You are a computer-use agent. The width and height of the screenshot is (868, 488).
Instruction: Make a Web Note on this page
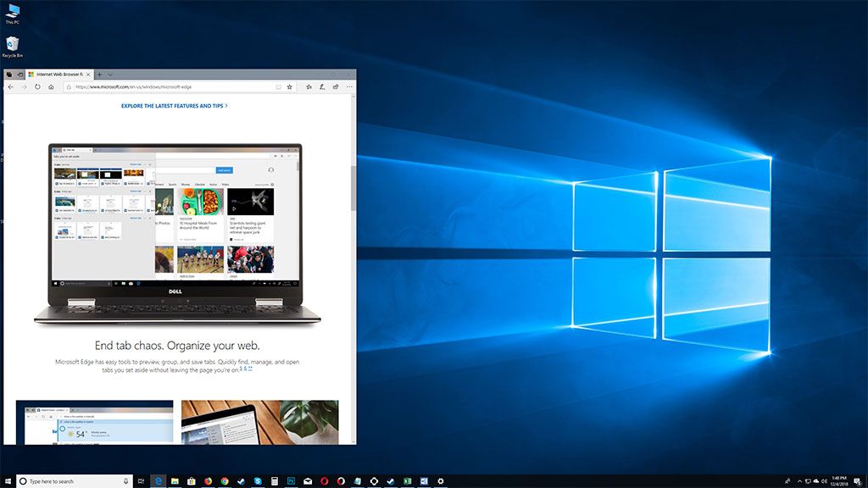coord(321,86)
